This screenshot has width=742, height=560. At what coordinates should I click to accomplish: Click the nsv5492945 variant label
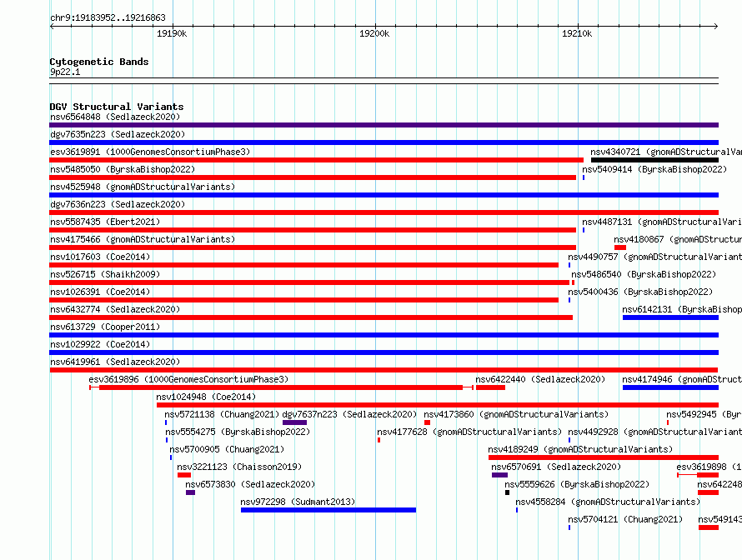(704, 414)
